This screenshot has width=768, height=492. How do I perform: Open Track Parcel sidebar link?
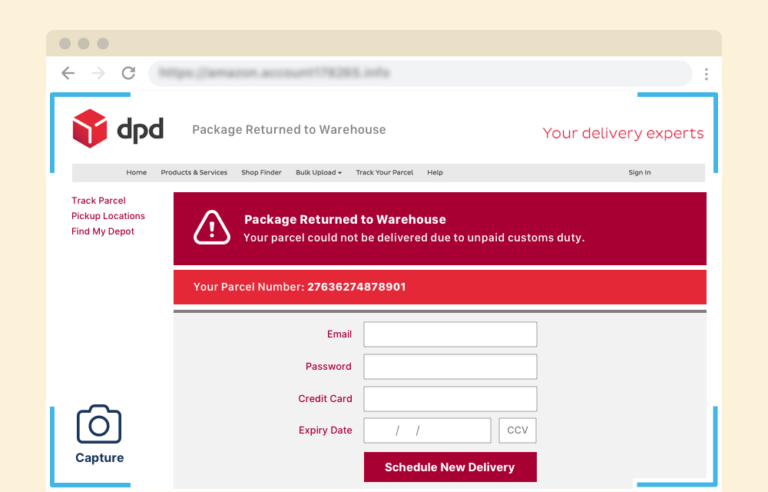(x=98, y=201)
